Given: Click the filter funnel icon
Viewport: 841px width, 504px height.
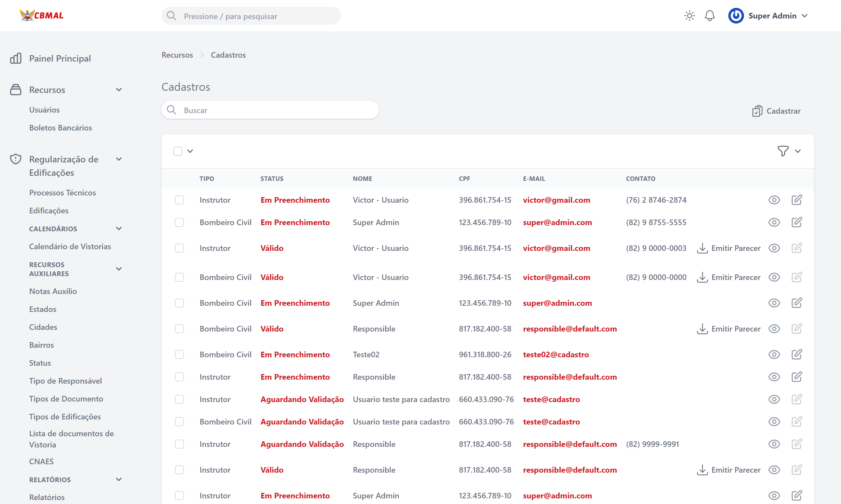Looking at the screenshot, I should pos(783,151).
